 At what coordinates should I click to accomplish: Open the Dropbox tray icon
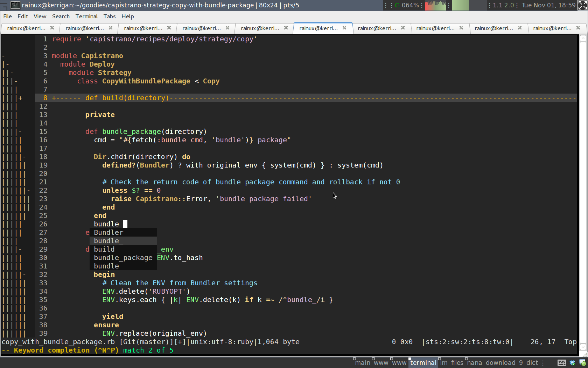pos(572,363)
